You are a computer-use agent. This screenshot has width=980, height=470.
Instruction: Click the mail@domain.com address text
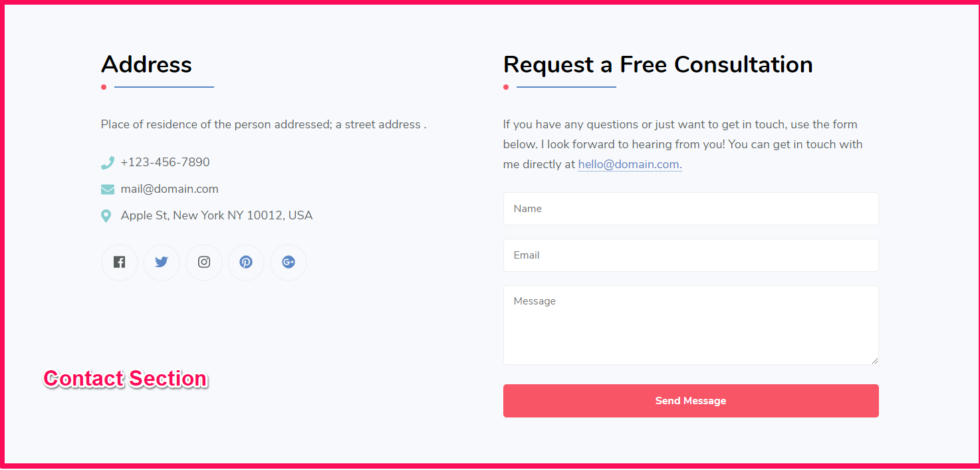(x=170, y=189)
